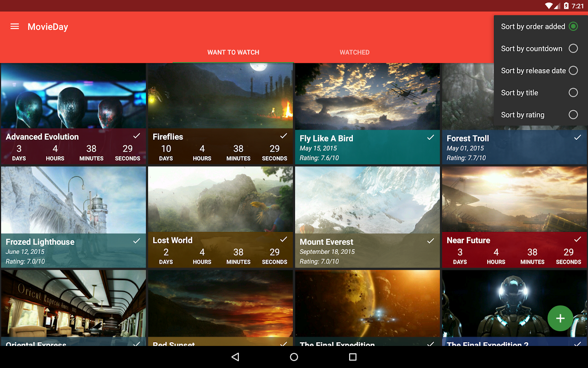Viewport: 588px width, 368px height.
Task: Mark Forest Troll as watched checkmark
Action: 577,137
